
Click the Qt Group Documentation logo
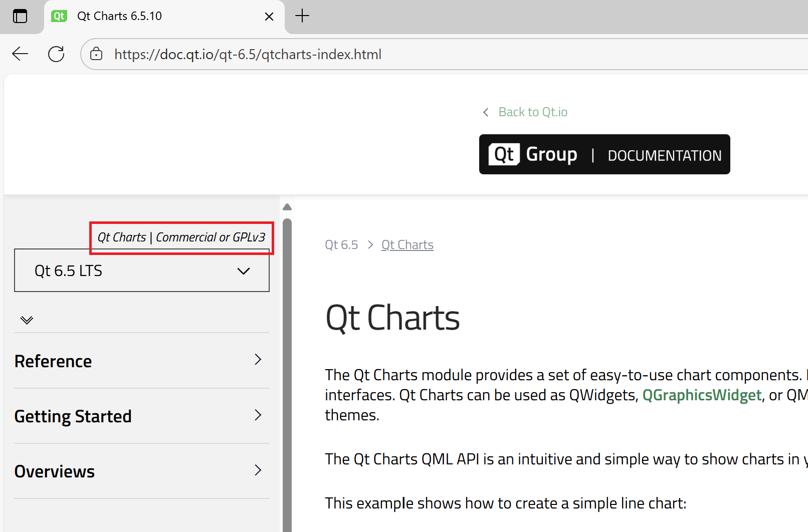click(604, 154)
